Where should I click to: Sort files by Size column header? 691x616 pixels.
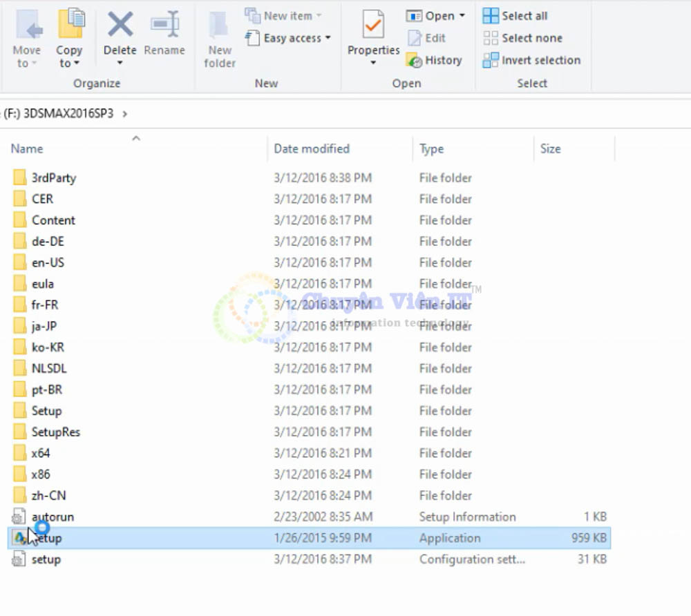[x=550, y=148]
